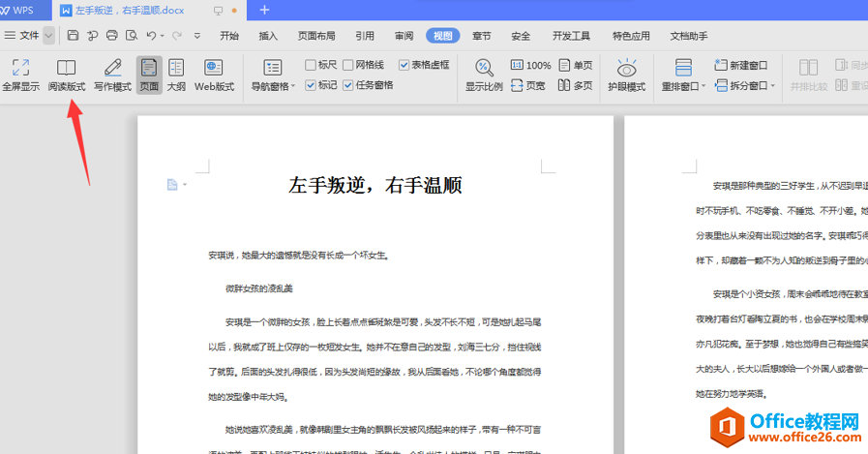Screen dimensions: 868x454
Task: Expand the undo history dropdown arrow
Action: click(163, 36)
